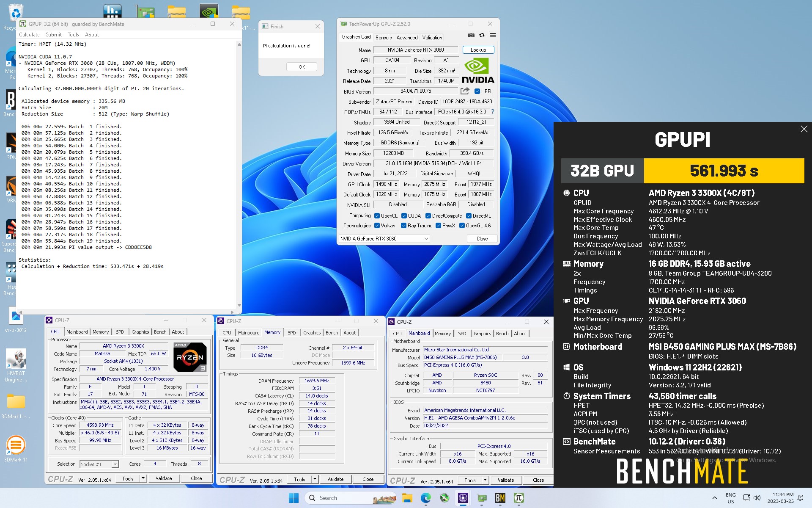This screenshot has height=508, width=812.
Task: Open the Submit menu in GPUPI
Action: 54,35
